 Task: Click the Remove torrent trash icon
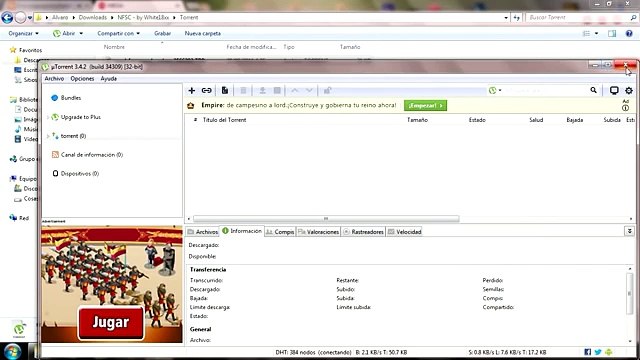[x=243, y=90]
